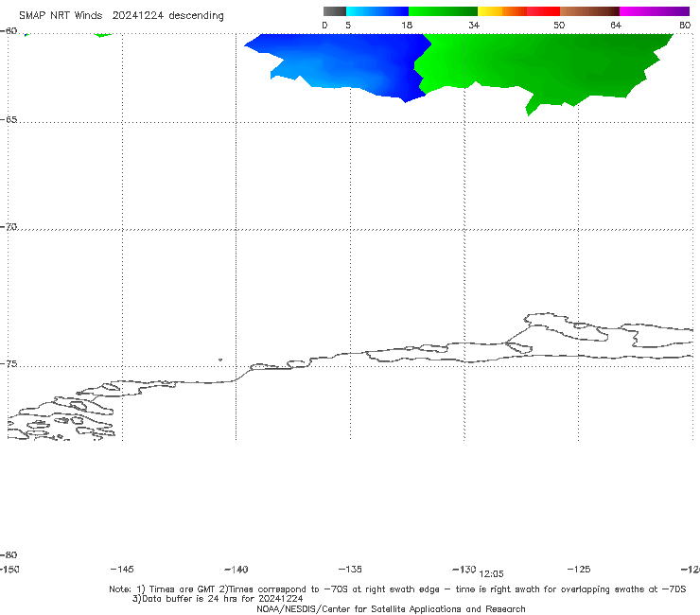The width and height of the screenshot is (700, 615).
Task: Click the 'NOAA/NESDIS/Center for Satellite Applications and Research' credit
Action: tap(391, 609)
